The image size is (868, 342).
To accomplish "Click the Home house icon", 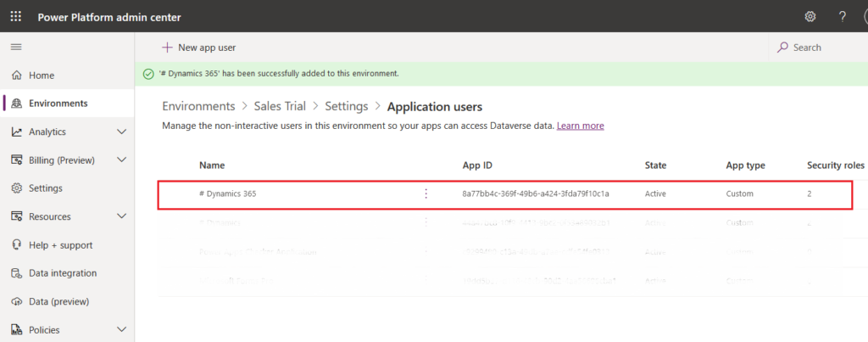I will click(x=17, y=76).
